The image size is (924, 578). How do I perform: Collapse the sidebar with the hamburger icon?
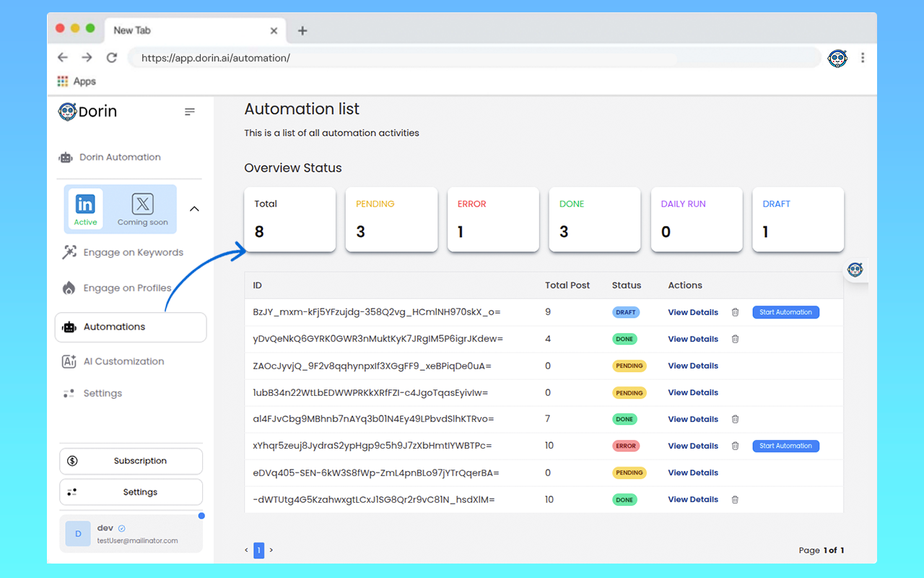tap(190, 111)
